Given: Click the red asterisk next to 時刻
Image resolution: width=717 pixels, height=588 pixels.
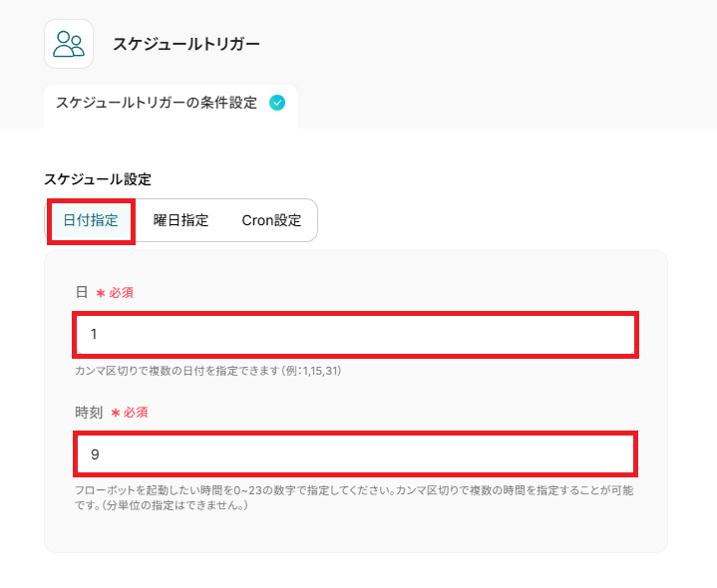Looking at the screenshot, I should tap(116, 413).
